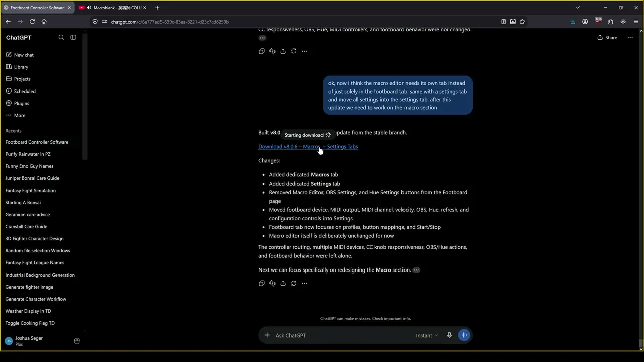644x362 pixels.
Task: Open Purify Rainwater in PZ chat
Action: [28, 154]
